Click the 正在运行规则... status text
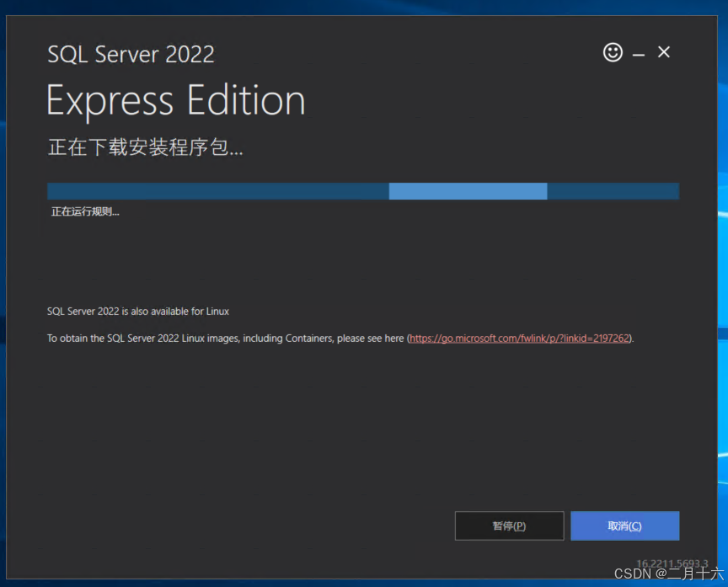This screenshot has width=728, height=587. coord(85,211)
